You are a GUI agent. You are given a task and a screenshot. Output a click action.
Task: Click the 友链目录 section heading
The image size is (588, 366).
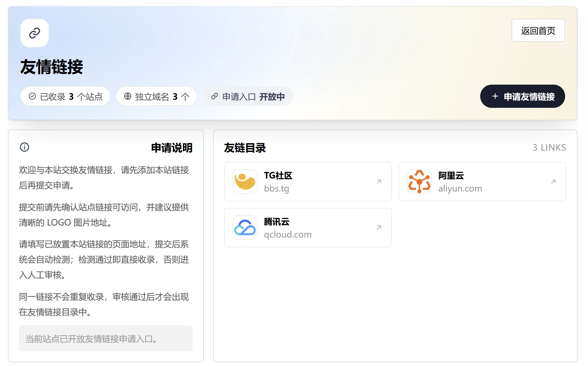(245, 148)
